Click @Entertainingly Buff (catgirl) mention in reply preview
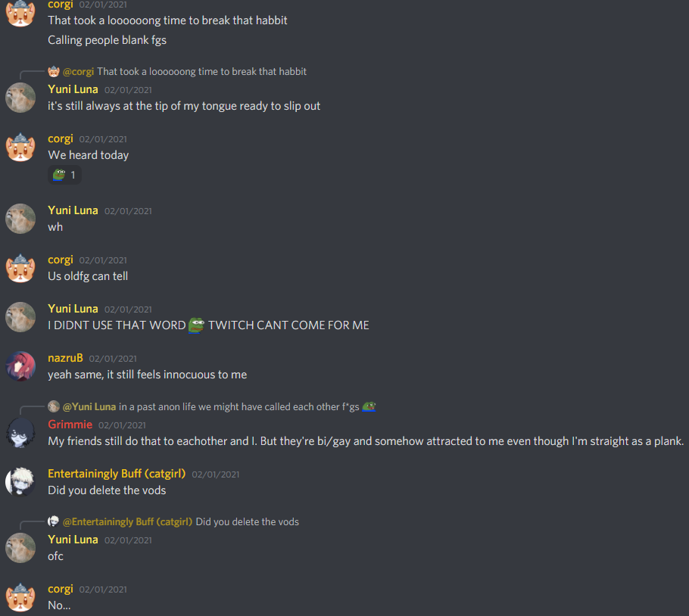 coord(127,522)
